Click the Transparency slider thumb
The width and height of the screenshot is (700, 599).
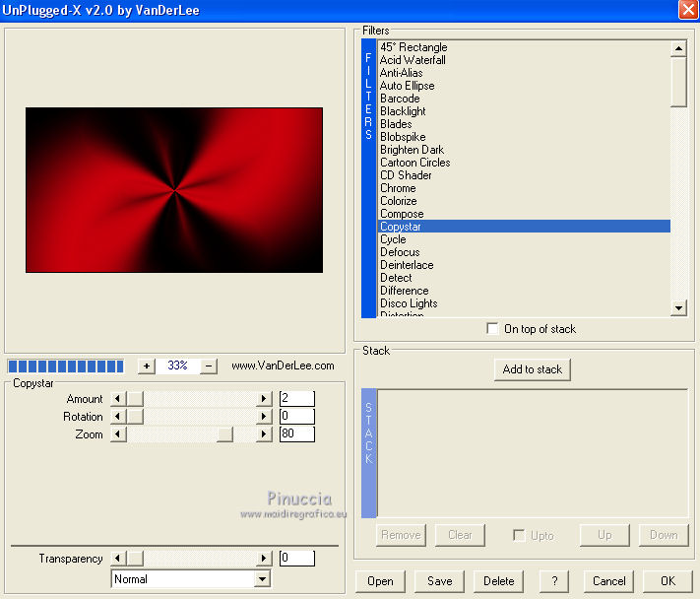135,558
